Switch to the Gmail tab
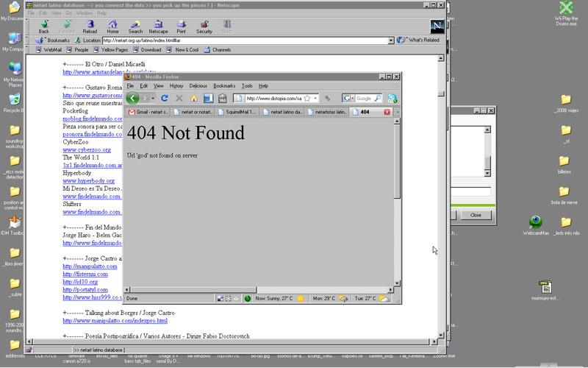588x368 pixels. click(x=149, y=112)
